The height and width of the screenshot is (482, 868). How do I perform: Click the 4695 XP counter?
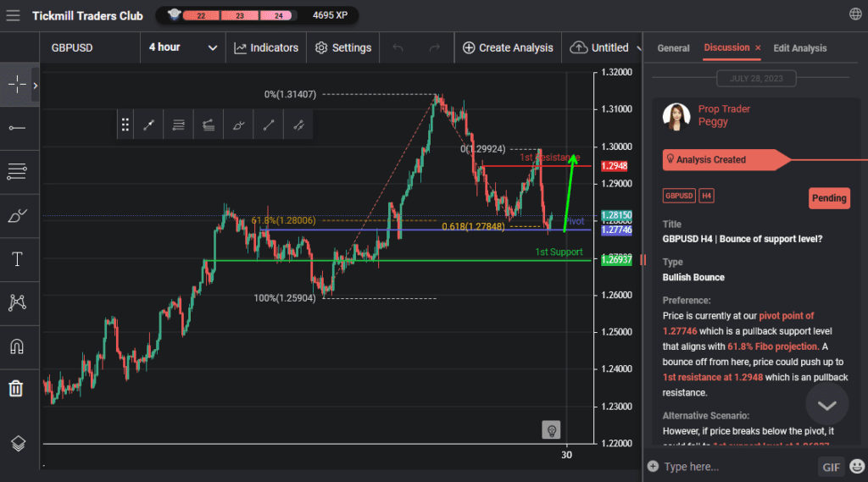[x=330, y=15]
